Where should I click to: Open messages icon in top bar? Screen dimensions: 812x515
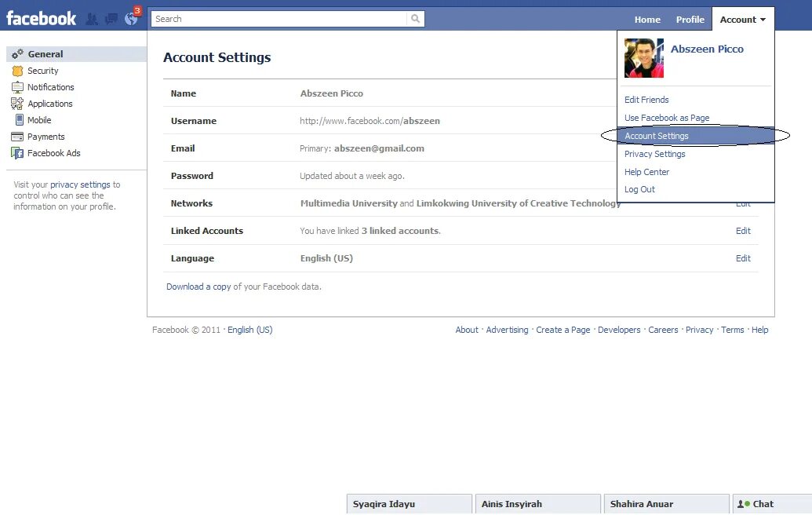point(111,19)
